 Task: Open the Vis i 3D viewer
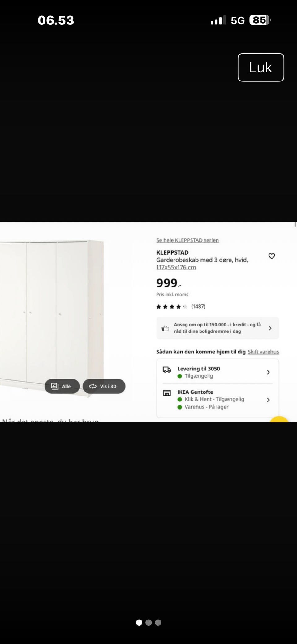pos(104,386)
